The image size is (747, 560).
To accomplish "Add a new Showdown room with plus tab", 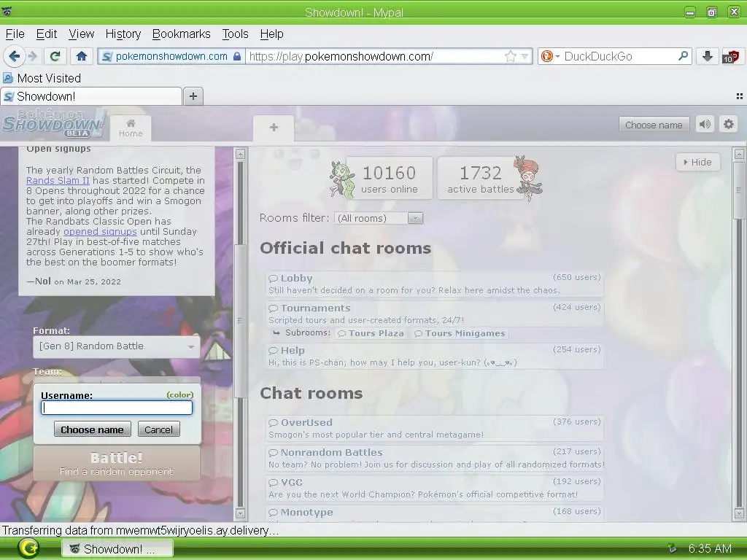I will 274,128.
